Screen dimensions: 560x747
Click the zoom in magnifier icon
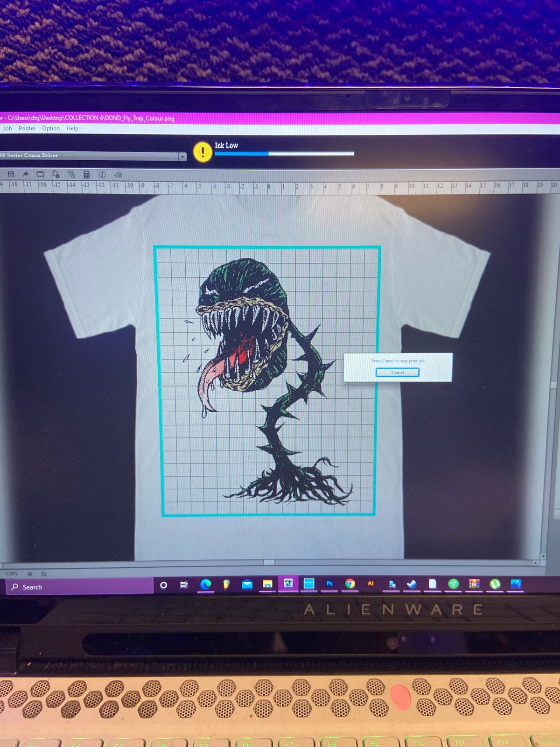pos(30,574)
